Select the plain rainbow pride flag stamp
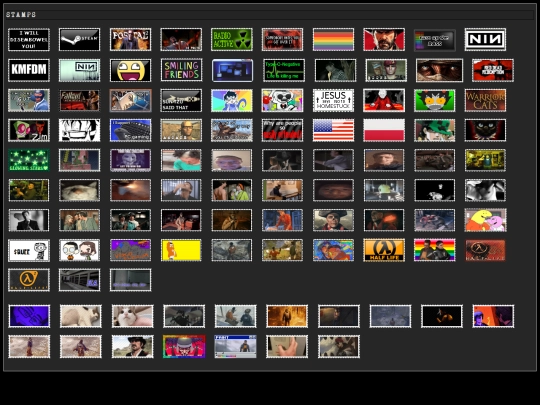This screenshot has width=540, height=405. coord(333,40)
